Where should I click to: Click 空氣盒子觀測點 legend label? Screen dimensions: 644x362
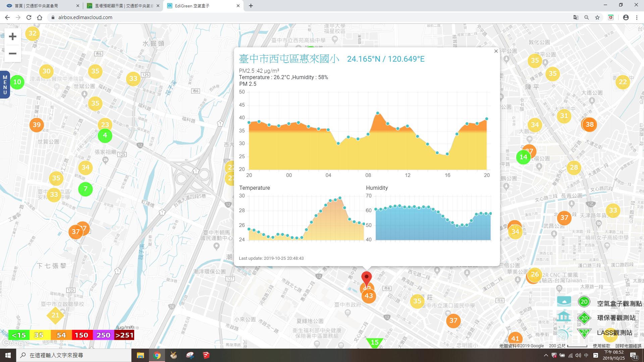click(619, 303)
